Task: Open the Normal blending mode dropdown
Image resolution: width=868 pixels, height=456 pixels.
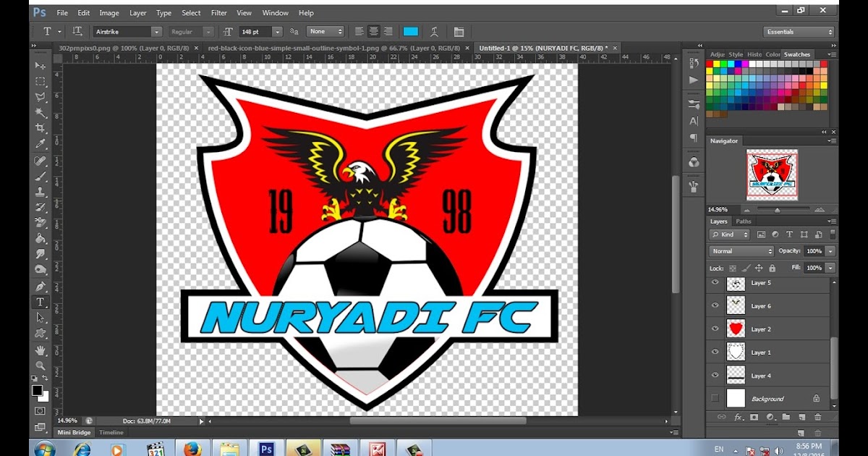Action: 741,251
